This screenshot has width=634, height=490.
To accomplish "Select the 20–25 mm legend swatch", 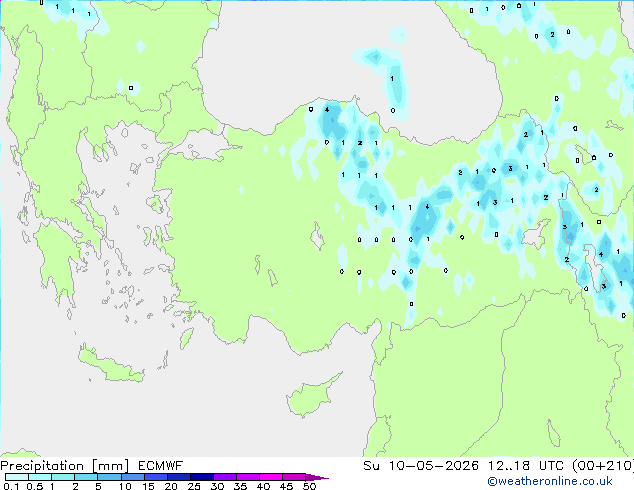I will click(x=178, y=477).
